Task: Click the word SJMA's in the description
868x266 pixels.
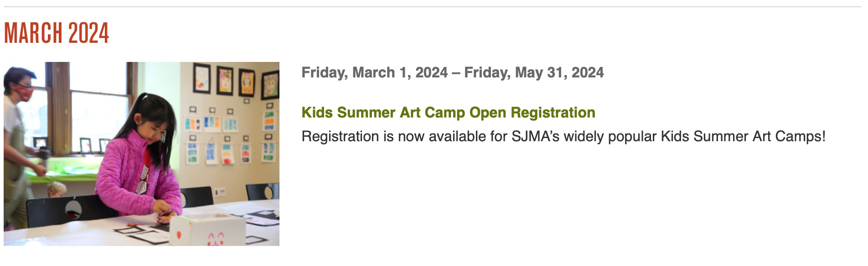Action: 535,136
